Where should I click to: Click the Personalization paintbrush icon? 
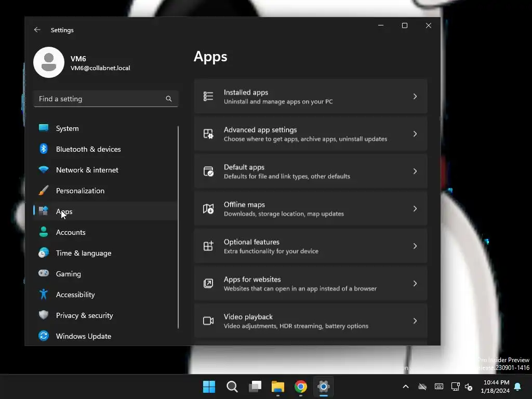coord(44,190)
